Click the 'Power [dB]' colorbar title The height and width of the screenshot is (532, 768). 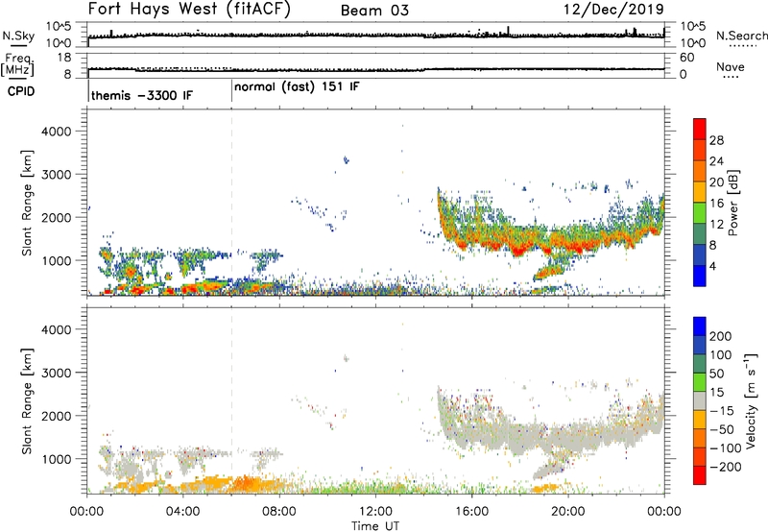pyautogui.click(x=733, y=203)
